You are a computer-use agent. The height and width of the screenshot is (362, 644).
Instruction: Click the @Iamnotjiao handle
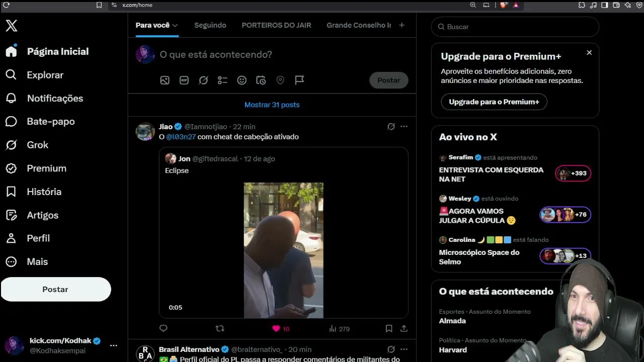click(x=205, y=127)
